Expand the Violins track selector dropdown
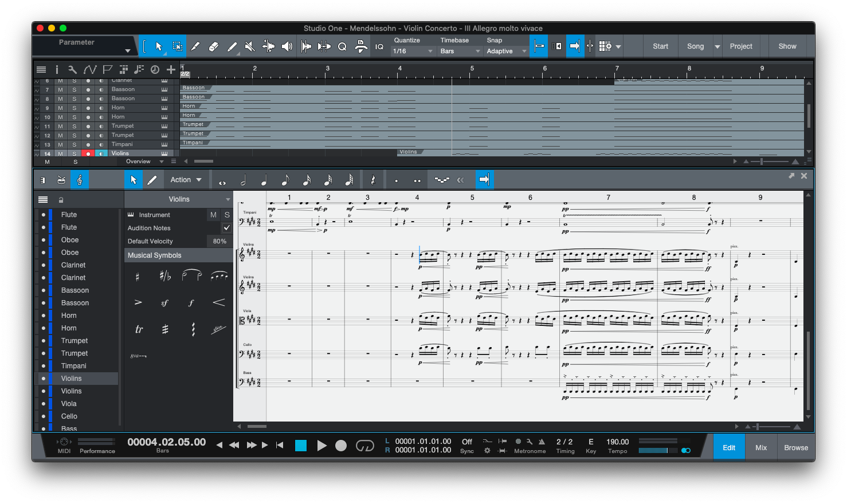This screenshot has height=504, width=847. pyautogui.click(x=228, y=200)
